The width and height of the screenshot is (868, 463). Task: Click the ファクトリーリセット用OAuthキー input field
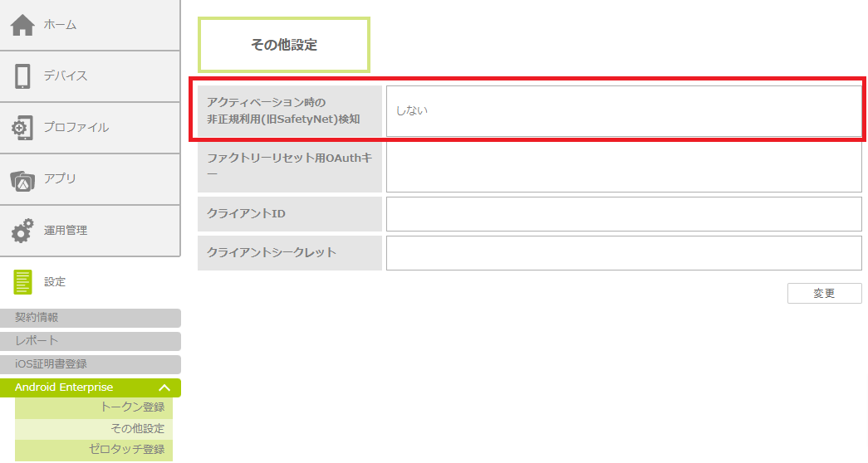coord(624,168)
